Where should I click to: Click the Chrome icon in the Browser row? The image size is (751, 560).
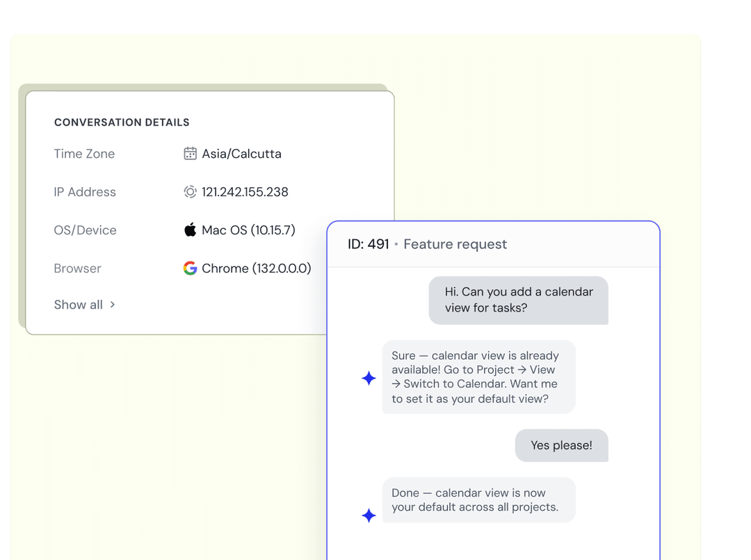coord(189,268)
